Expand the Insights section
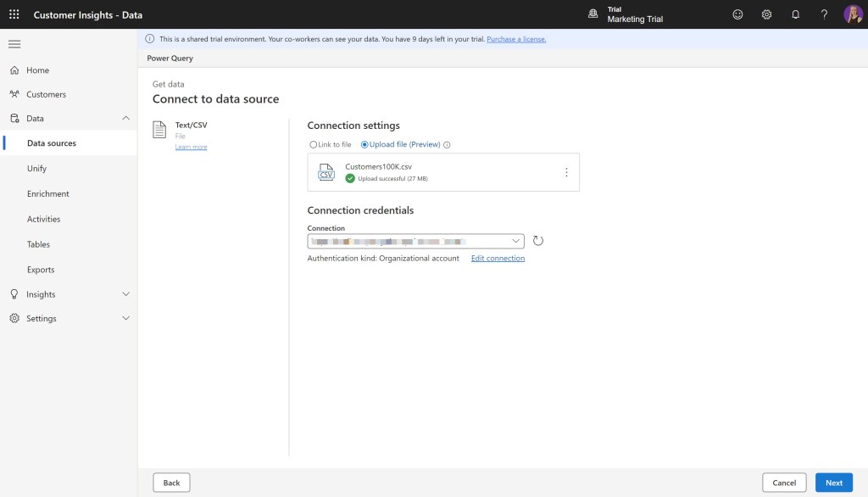This screenshot has height=497, width=868. point(126,294)
